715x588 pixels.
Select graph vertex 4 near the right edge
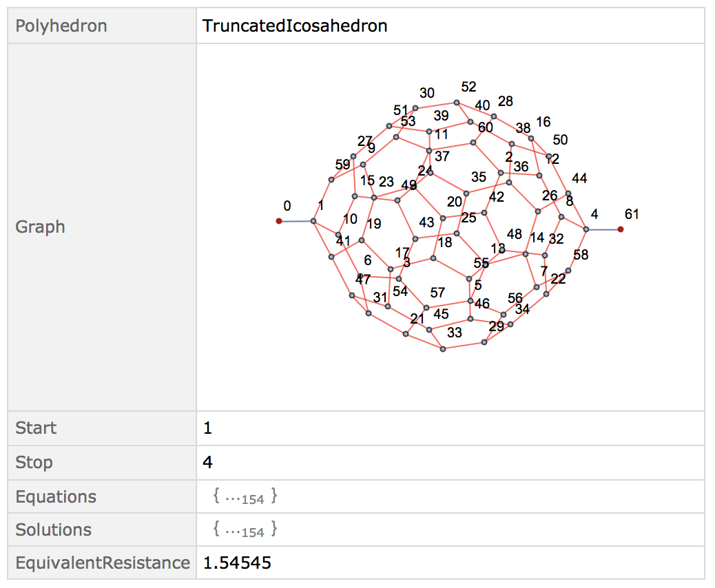[x=586, y=229]
